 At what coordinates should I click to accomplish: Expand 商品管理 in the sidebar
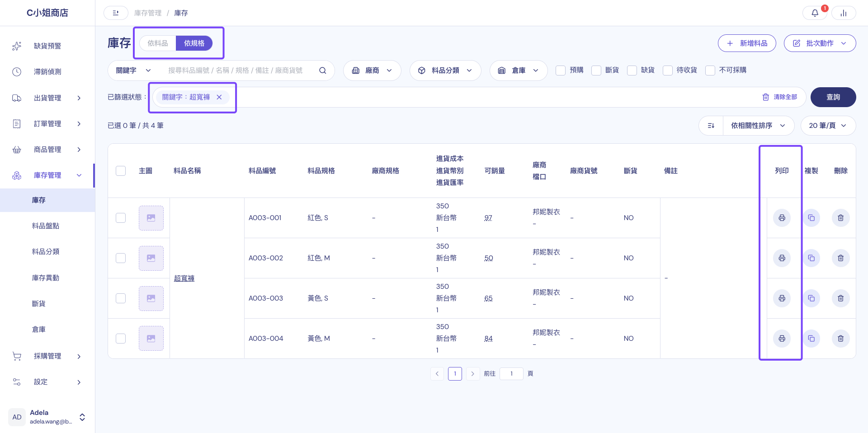pos(47,149)
